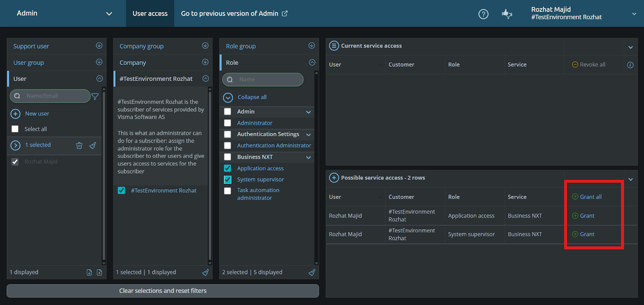Click the Current service access list icon
Screen dimensions: 644x305
pyautogui.click(x=334, y=46)
